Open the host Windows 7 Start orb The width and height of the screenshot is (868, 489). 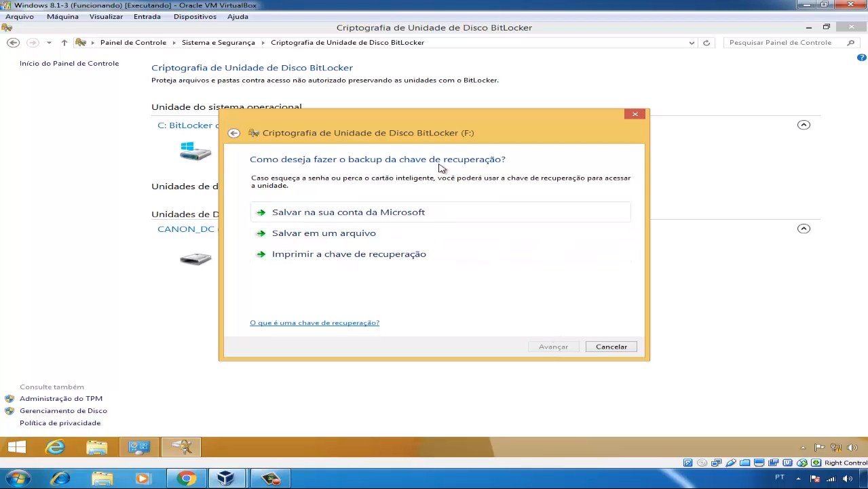18,479
